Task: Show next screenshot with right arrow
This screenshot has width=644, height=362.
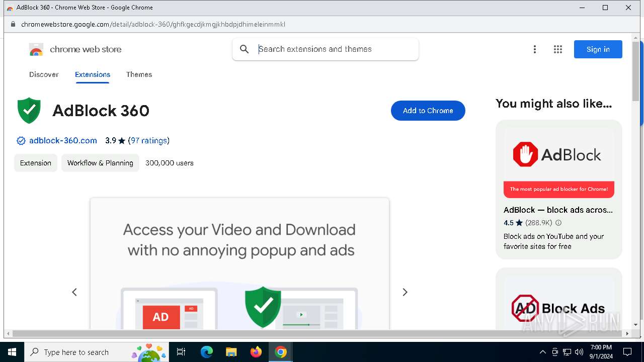Action: pyautogui.click(x=405, y=292)
